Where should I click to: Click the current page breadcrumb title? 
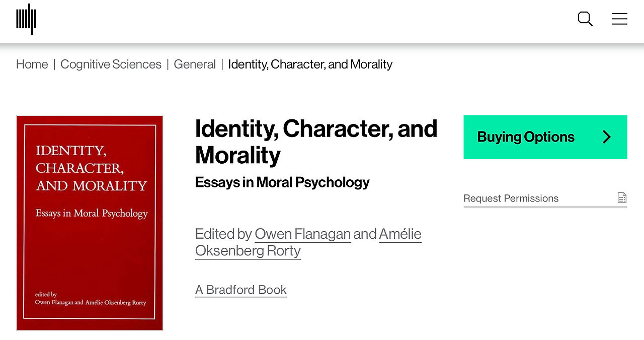[x=310, y=64]
